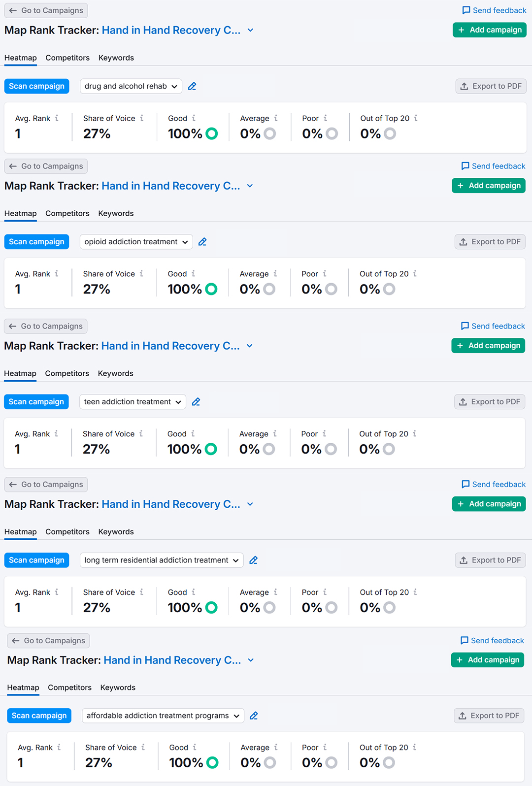Click Average info icon in drug rehab panel

click(276, 118)
